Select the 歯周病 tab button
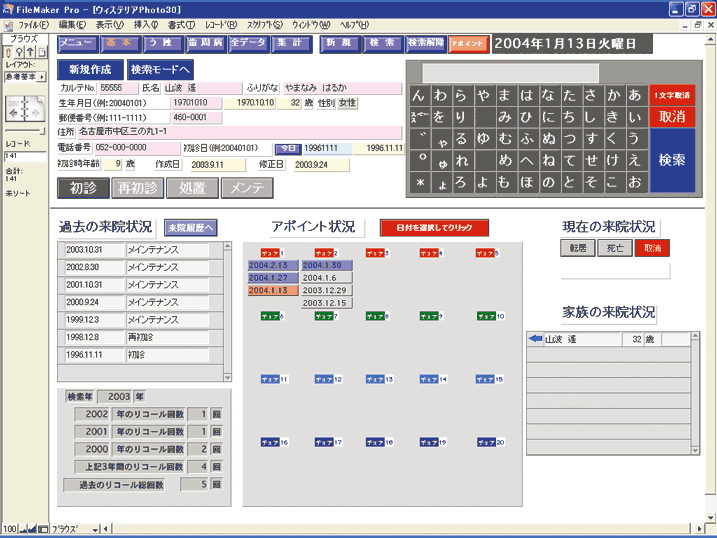Image resolution: width=717 pixels, height=538 pixels. click(205, 44)
